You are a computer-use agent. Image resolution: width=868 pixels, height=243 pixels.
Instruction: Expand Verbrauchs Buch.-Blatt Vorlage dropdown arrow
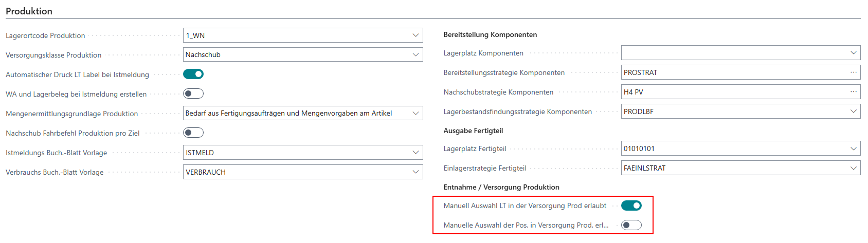[415, 172]
